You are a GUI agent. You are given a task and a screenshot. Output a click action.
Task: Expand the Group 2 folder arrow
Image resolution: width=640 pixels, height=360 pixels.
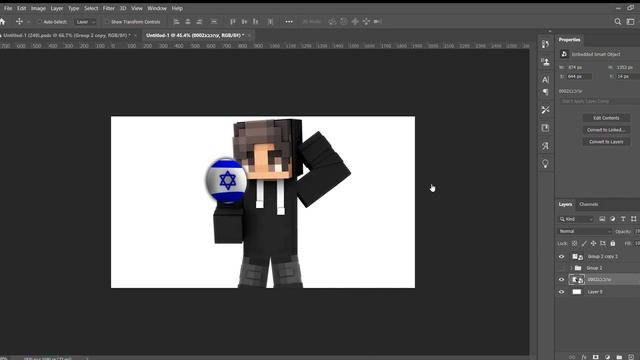click(571, 268)
